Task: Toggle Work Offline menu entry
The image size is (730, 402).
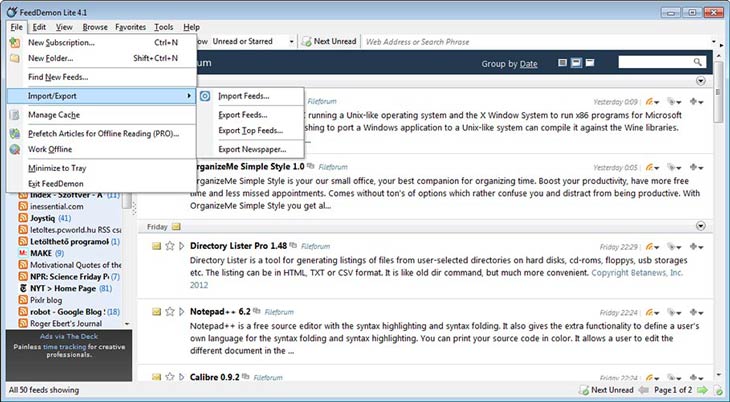Action: [x=101, y=149]
